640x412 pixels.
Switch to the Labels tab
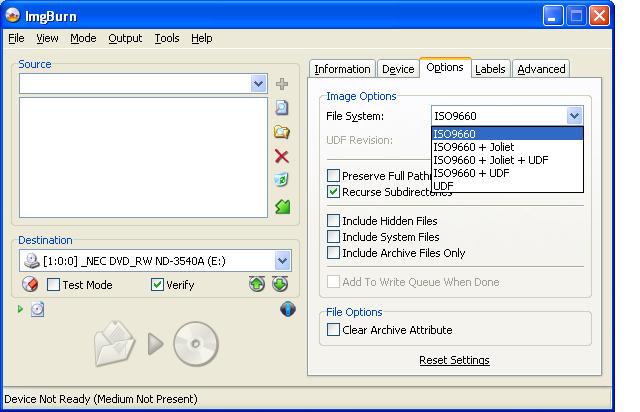[x=490, y=69]
